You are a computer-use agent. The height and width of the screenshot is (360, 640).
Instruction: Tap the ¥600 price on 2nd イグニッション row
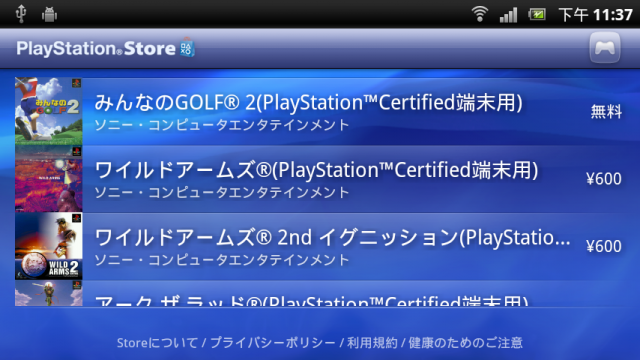point(604,246)
